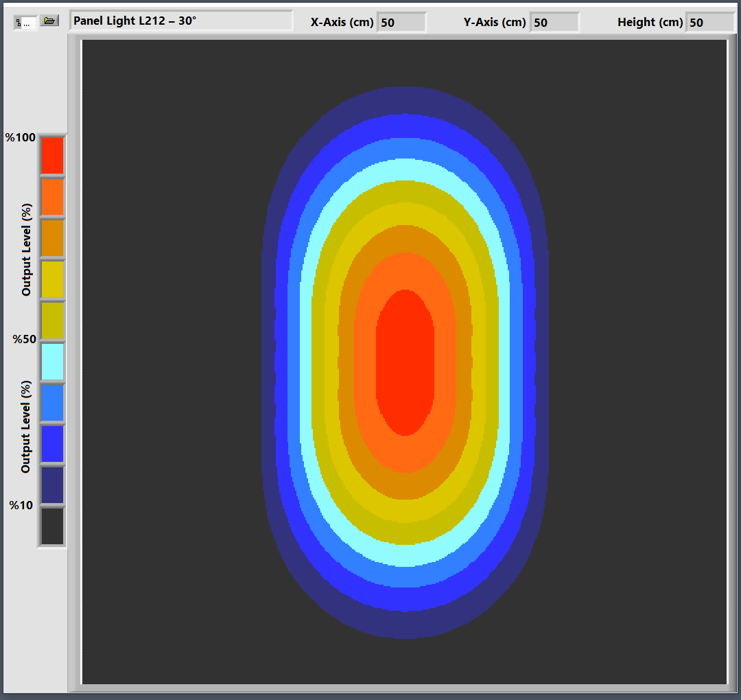The image size is (741, 700).
Task: Choose the vivid blue legend swatch
Action: click(52, 444)
